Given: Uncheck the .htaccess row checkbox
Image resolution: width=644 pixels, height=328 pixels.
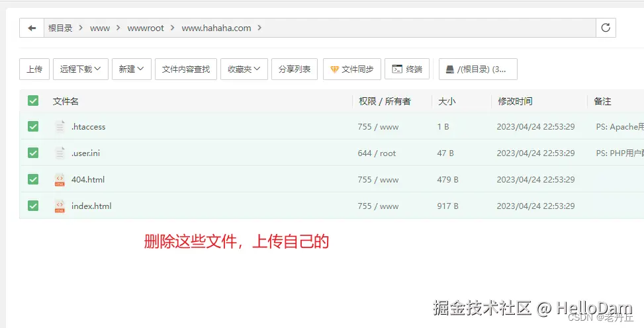Looking at the screenshot, I should pos(33,126).
